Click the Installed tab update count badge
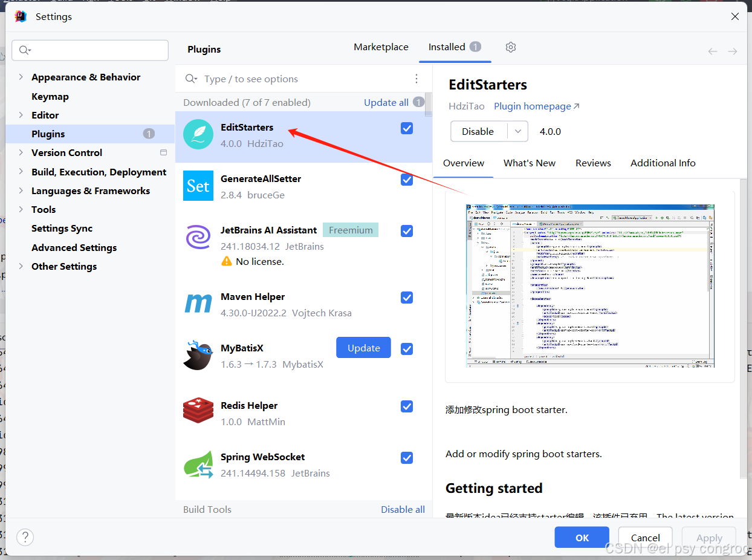Viewport: 752px width, 560px height. [475, 47]
